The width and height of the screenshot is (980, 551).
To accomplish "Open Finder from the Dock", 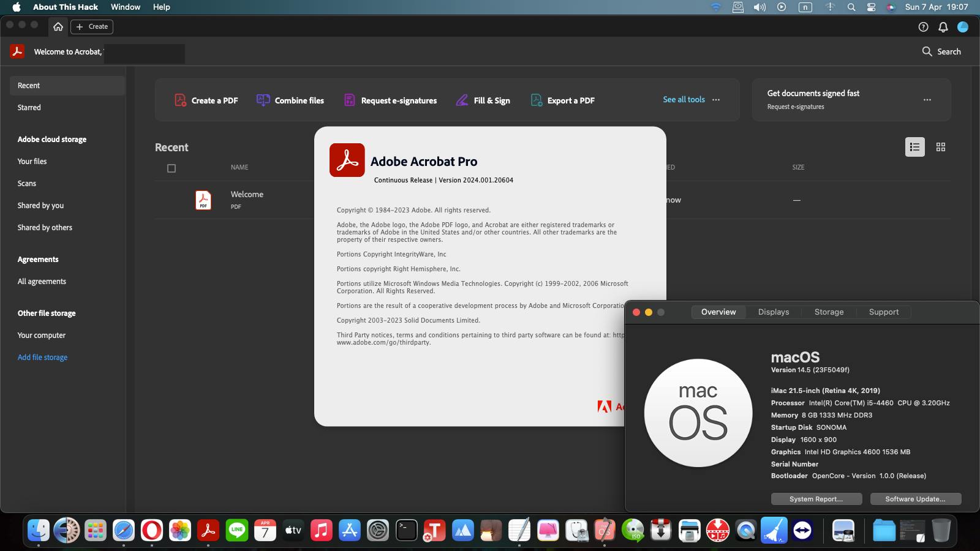I will pyautogui.click(x=38, y=530).
